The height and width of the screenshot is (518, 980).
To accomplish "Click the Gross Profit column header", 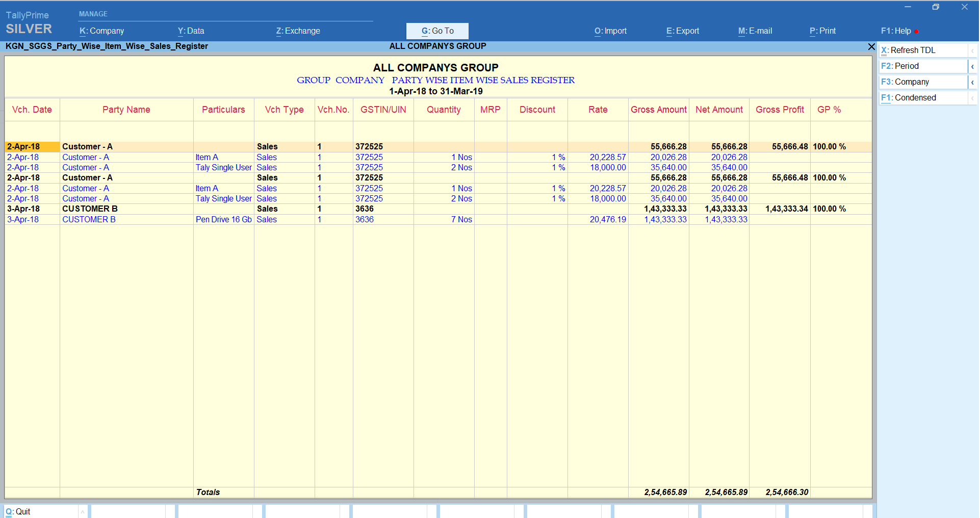I will pos(780,110).
